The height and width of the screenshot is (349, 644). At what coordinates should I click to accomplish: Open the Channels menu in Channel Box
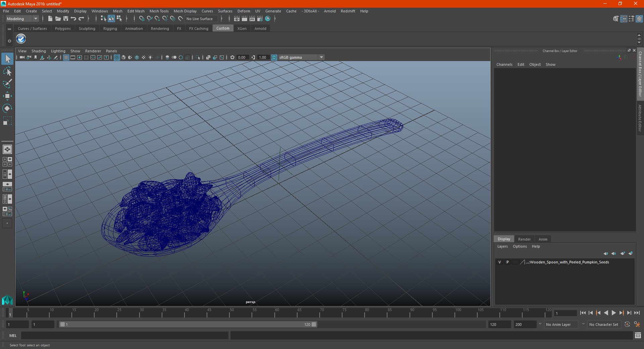tap(504, 64)
